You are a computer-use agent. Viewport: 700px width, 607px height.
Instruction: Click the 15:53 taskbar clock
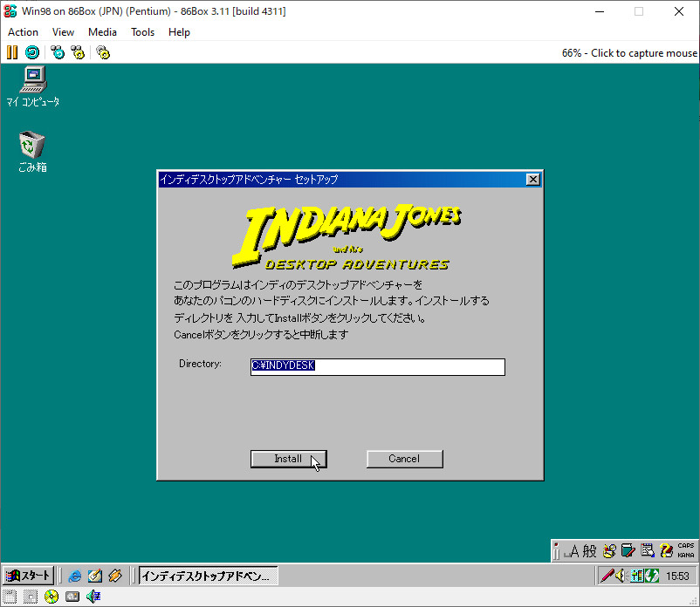(x=677, y=576)
